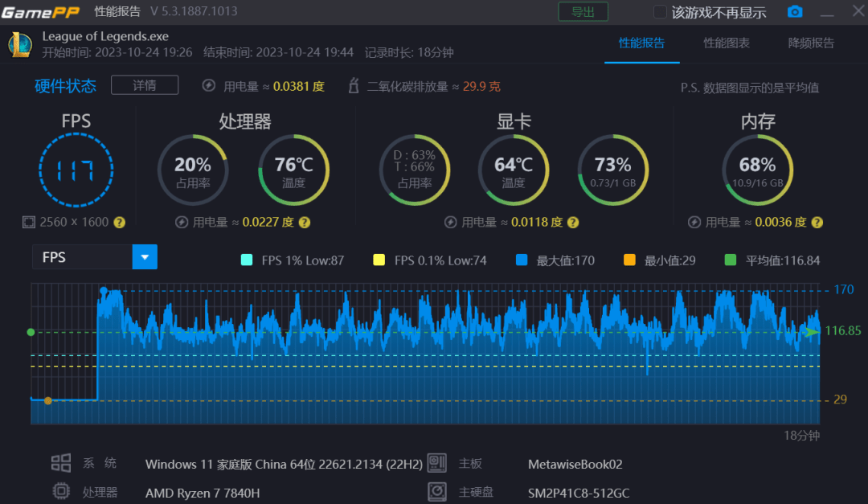Click the CPU 20% usage gauge
868x504 pixels.
(x=193, y=170)
